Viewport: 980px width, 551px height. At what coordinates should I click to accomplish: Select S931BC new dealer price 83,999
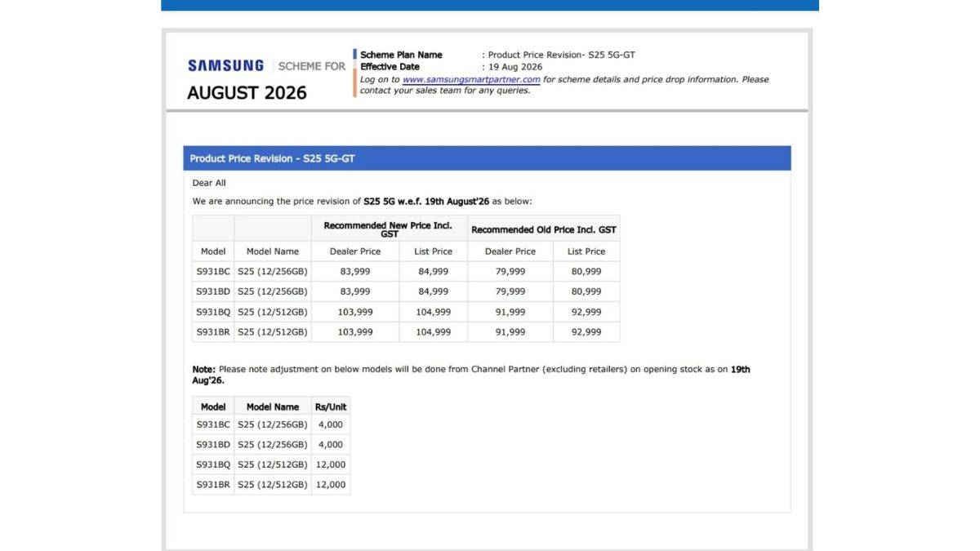(x=355, y=272)
